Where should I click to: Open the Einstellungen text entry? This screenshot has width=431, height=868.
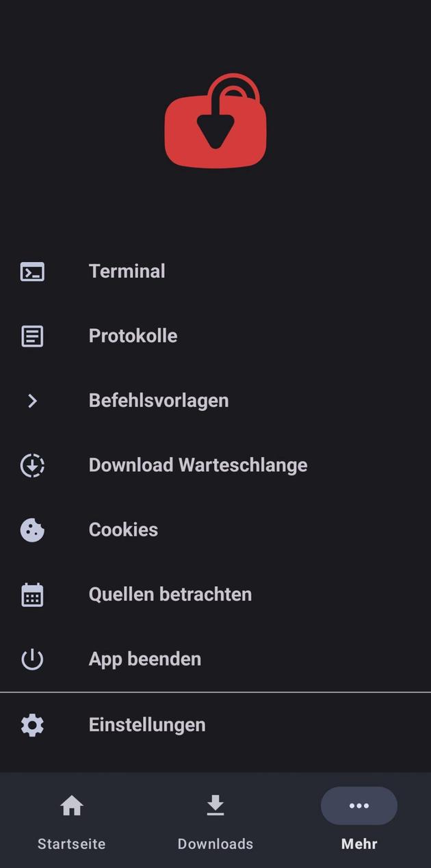pos(147,725)
